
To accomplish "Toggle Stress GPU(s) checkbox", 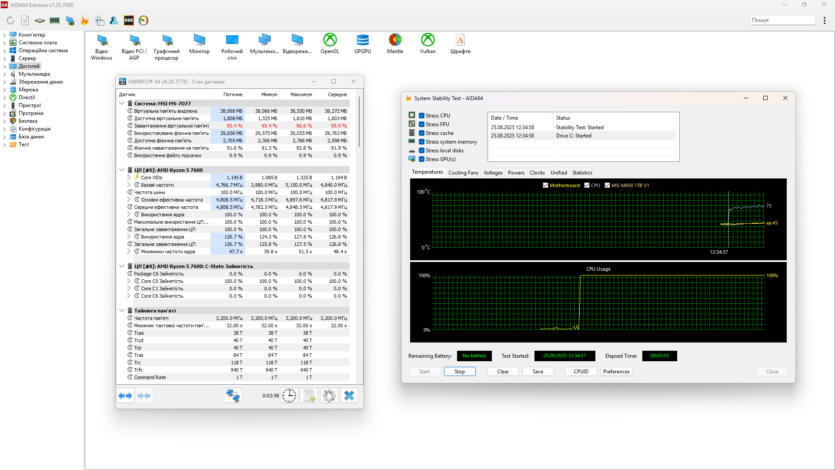I will [x=422, y=159].
